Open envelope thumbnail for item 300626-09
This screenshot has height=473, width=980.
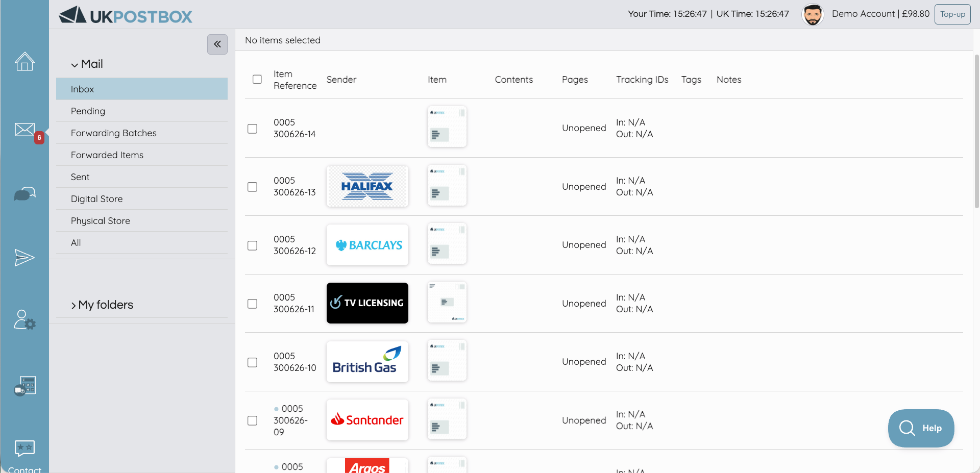[x=447, y=419]
